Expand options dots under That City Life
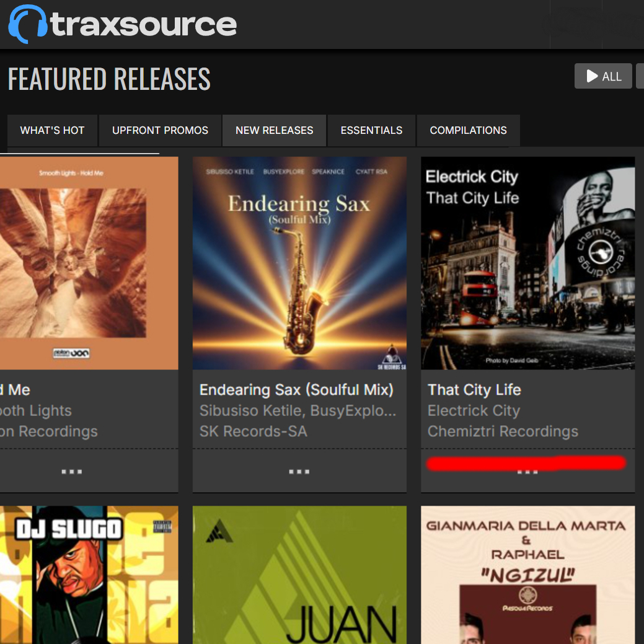The width and height of the screenshot is (644, 644). click(x=527, y=472)
